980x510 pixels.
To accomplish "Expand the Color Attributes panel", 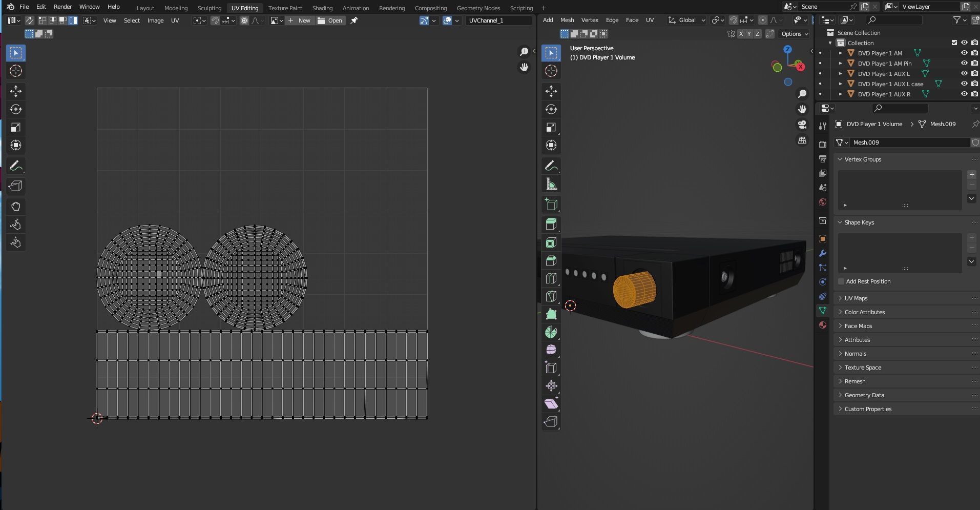I will [864, 312].
